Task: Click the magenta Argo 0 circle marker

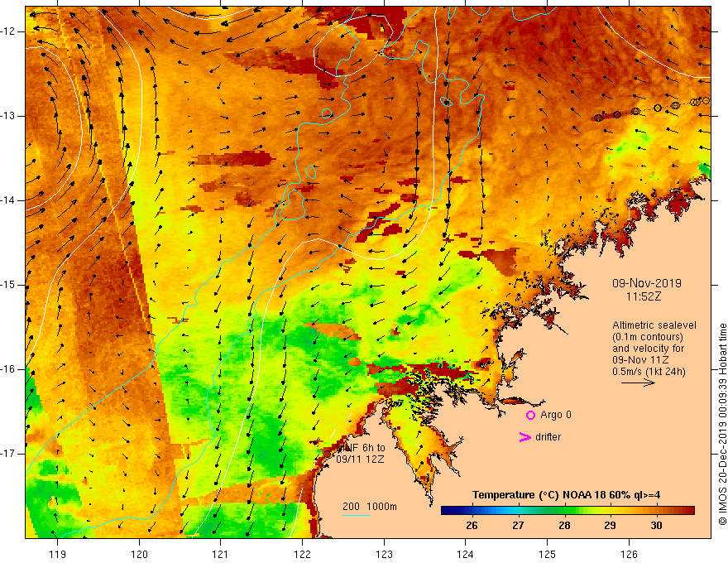Action: (x=530, y=415)
